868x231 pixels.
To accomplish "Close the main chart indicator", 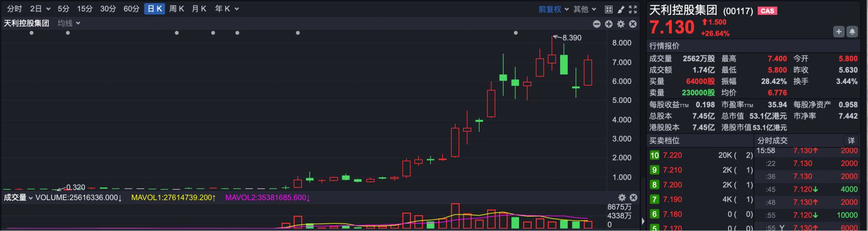I will (633, 24).
